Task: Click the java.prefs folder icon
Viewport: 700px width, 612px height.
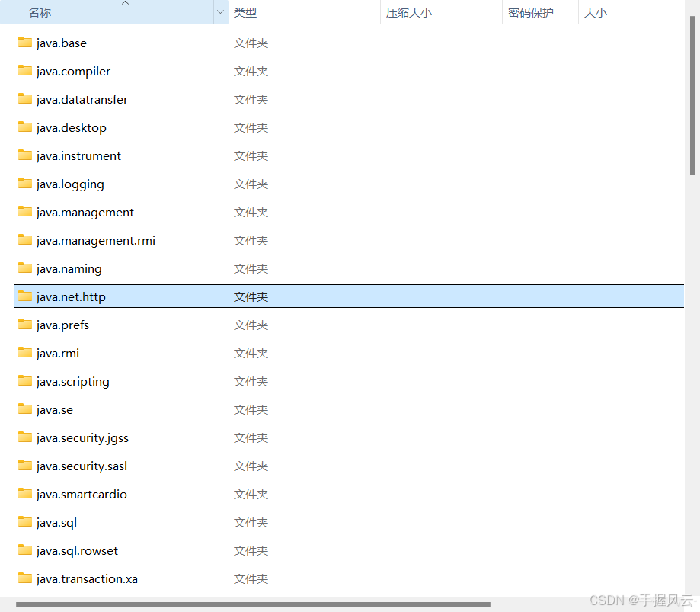Action: coord(25,325)
